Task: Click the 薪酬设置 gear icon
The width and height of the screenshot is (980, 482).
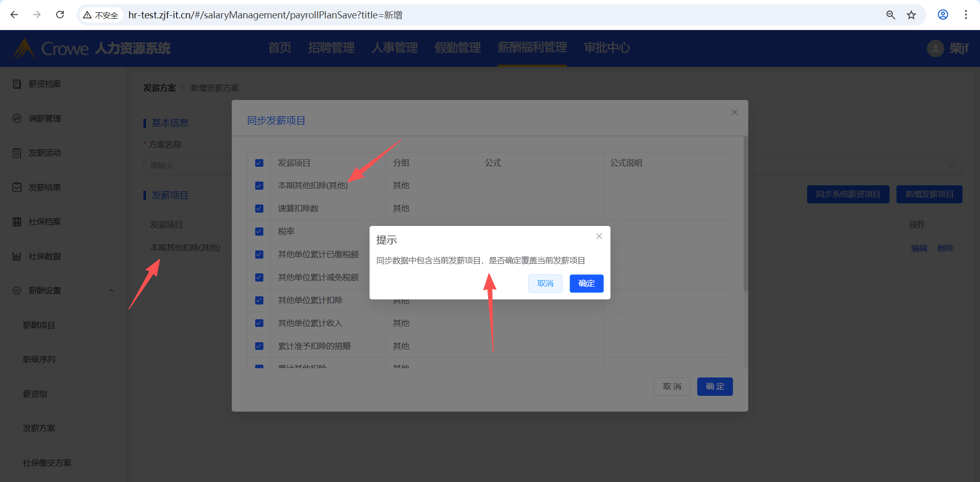Action: click(17, 290)
